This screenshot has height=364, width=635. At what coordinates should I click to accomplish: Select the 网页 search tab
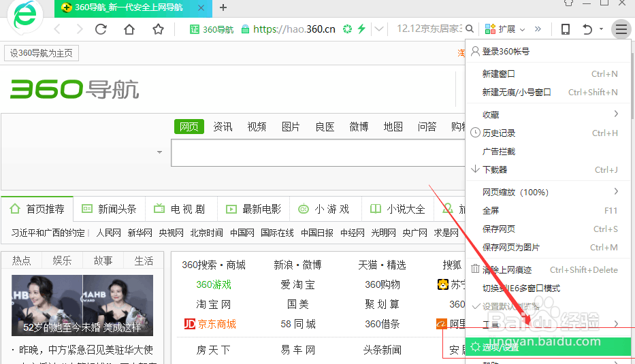189,127
